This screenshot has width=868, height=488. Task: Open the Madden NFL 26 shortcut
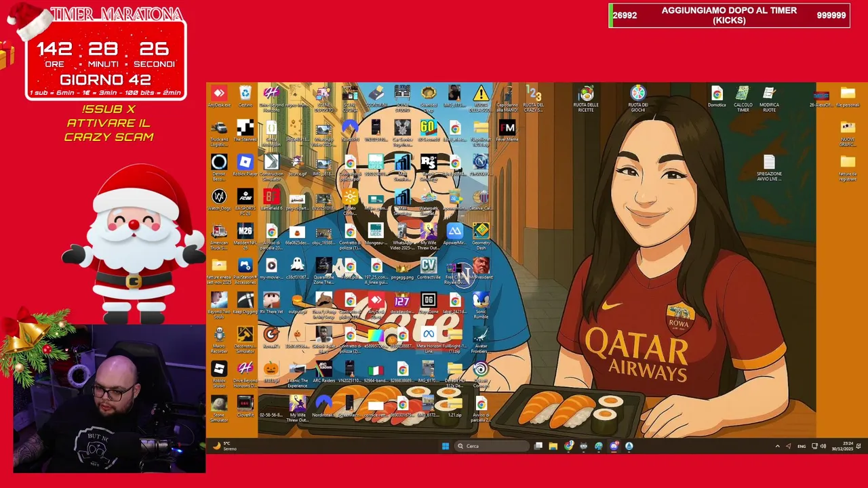click(245, 237)
